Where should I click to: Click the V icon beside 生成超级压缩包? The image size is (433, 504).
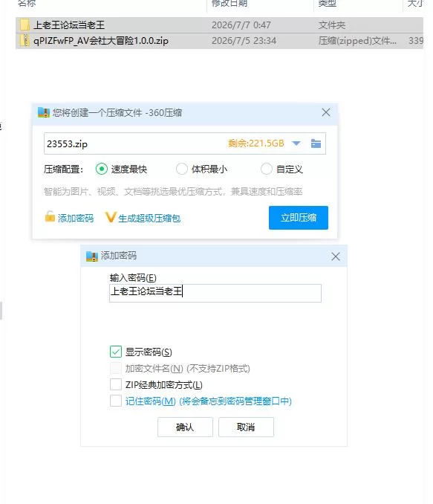[110, 217]
